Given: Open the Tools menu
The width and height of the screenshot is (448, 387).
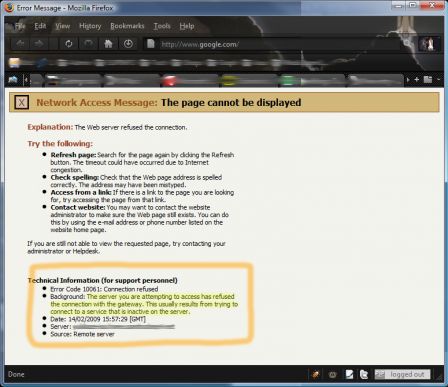Looking at the screenshot, I should (x=162, y=26).
